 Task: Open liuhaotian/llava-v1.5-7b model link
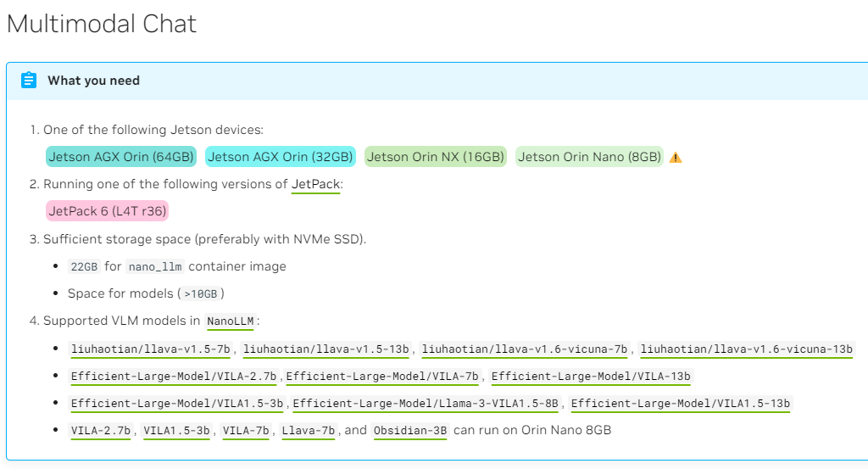(x=151, y=349)
